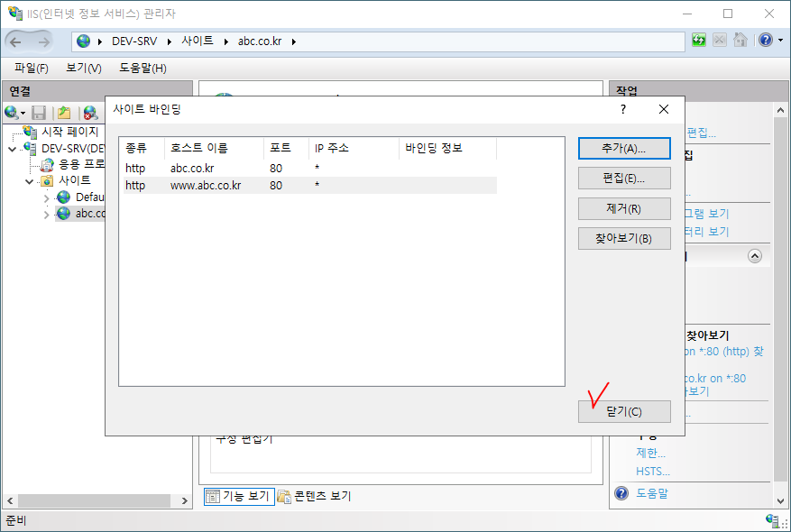This screenshot has width=791, height=532.
Task: Select the DEV-SRV server node
Action: [73, 149]
